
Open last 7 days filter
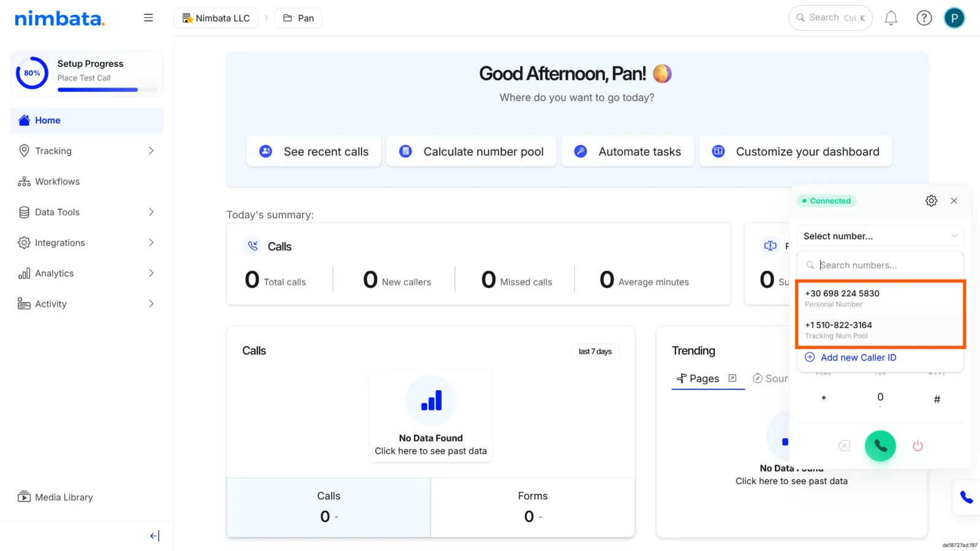595,351
